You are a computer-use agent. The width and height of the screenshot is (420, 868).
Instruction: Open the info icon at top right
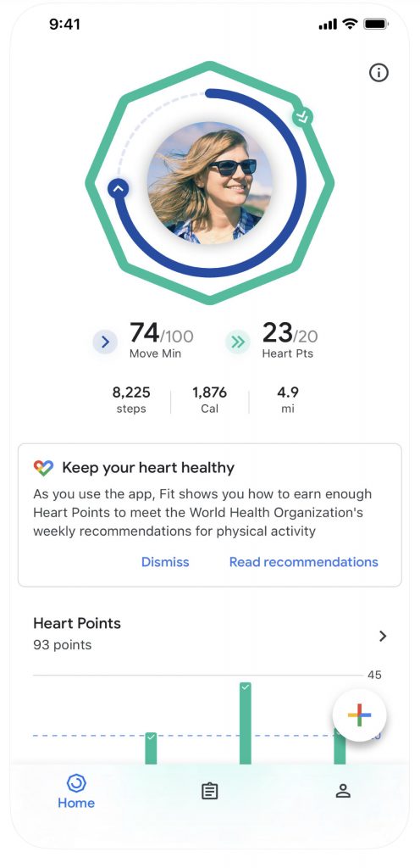point(379,73)
